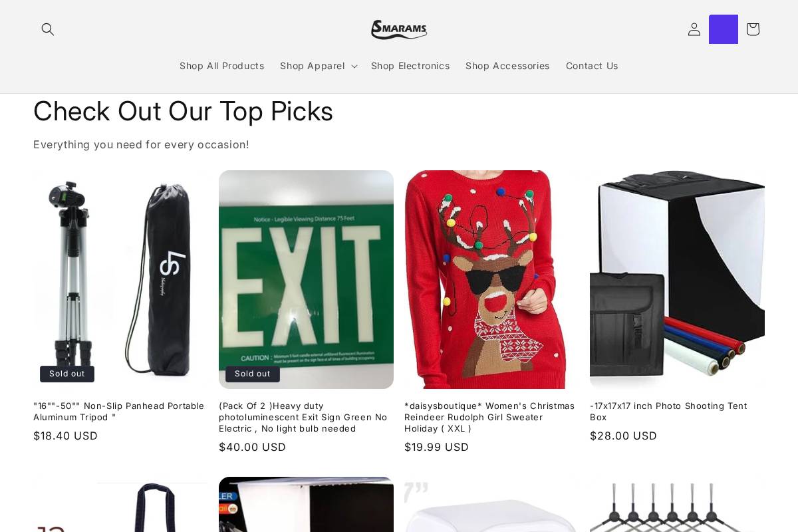
Task: Open the search magnifier icon
Action: point(48,29)
